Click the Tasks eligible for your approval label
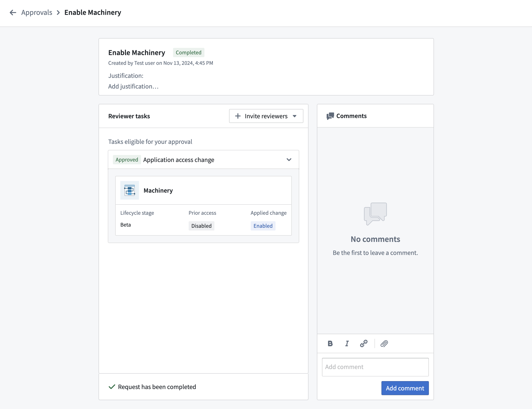Image resolution: width=532 pixels, height=409 pixels. [x=150, y=142]
